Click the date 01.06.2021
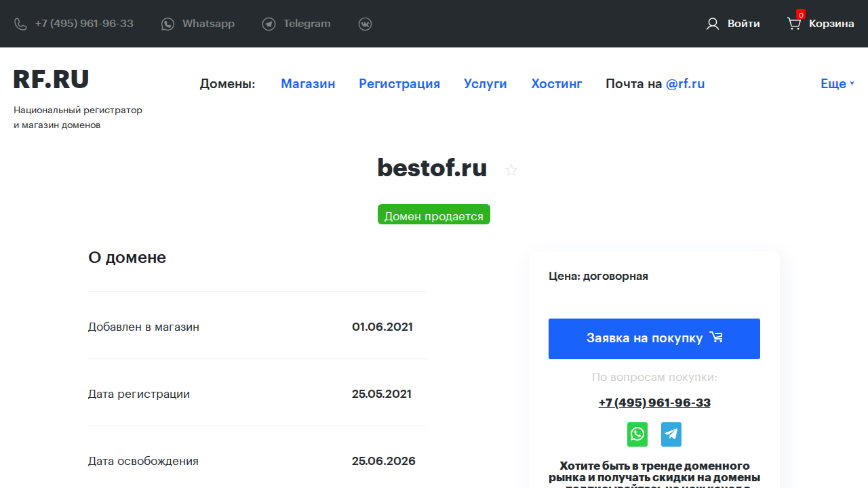 click(382, 327)
